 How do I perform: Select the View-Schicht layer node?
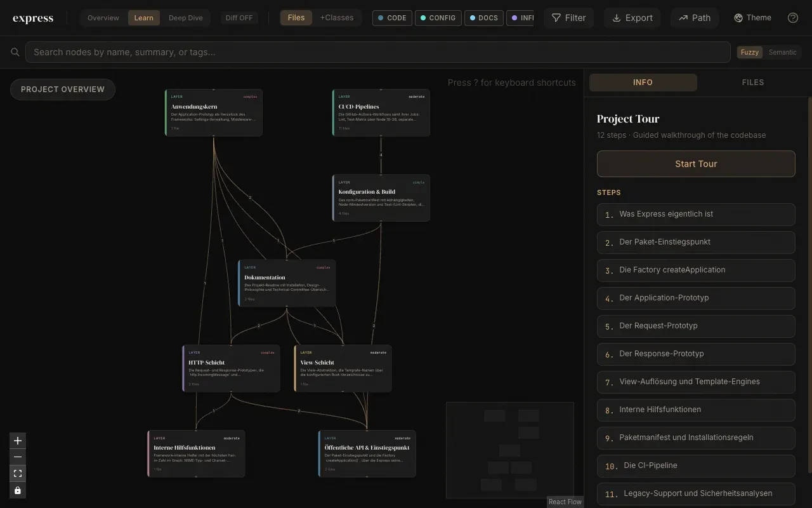(x=343, y=368)
